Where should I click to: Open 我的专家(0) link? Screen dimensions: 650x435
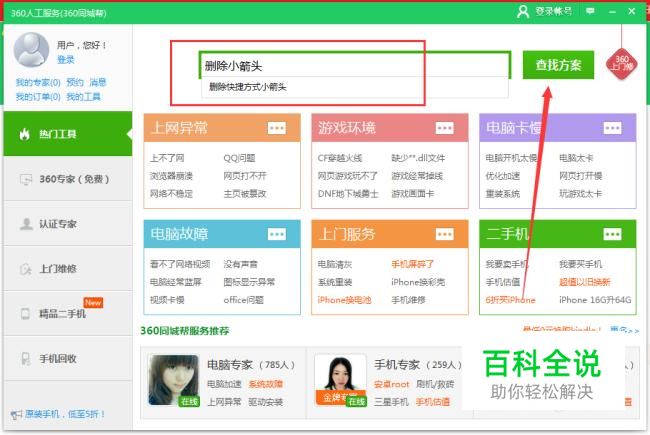pos(38,83)
